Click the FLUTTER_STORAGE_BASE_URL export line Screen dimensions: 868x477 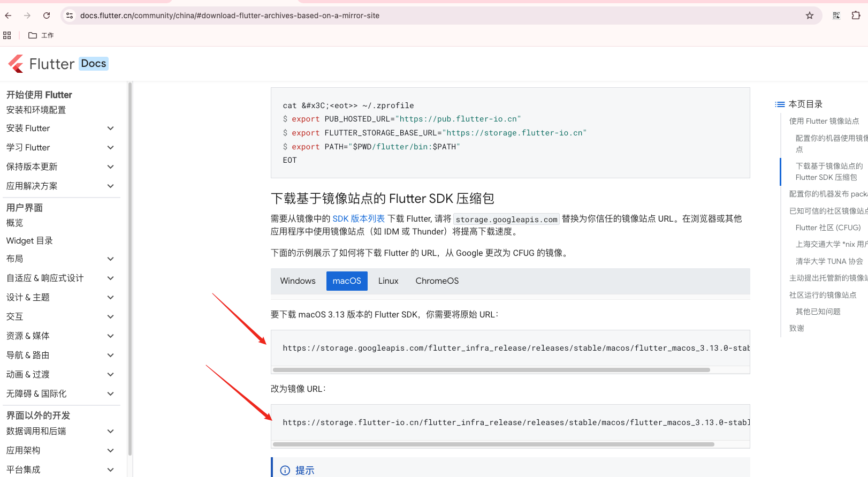coord(435,133)
